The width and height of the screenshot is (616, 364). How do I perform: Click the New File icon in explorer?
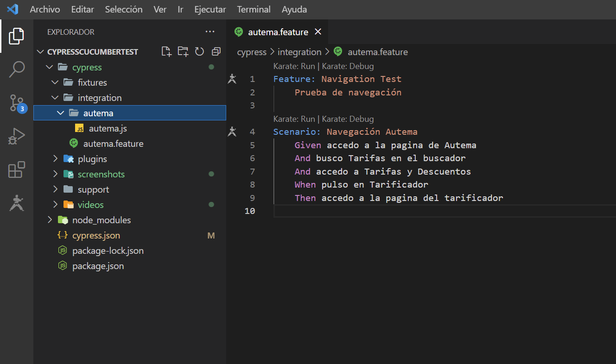pyautogui.click(x=166, y=51)
